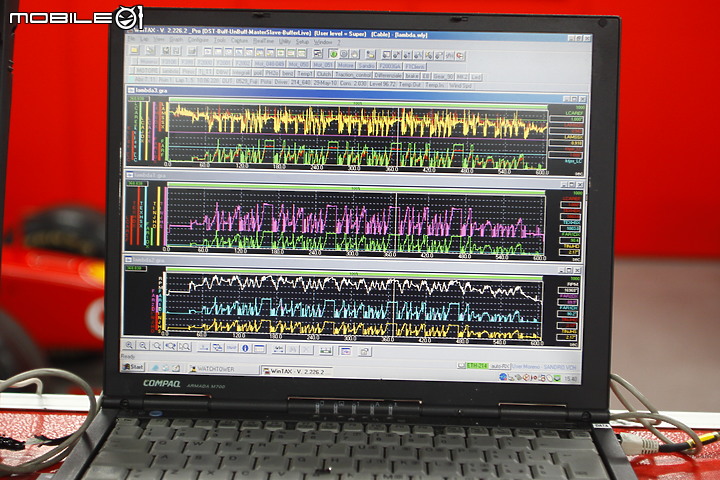Open the Differenziale graph page
The width and height of the screenshot is (720, 480).
388,75
